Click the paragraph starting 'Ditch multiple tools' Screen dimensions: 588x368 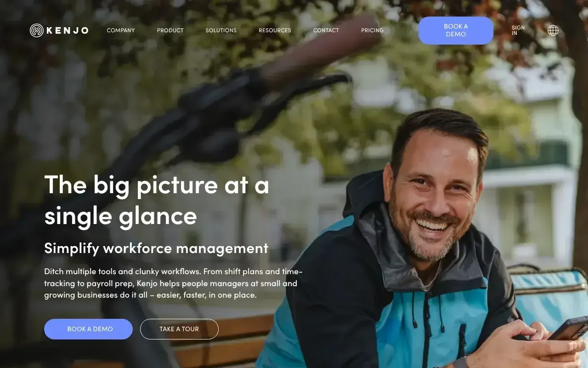[x=173, y=283]
